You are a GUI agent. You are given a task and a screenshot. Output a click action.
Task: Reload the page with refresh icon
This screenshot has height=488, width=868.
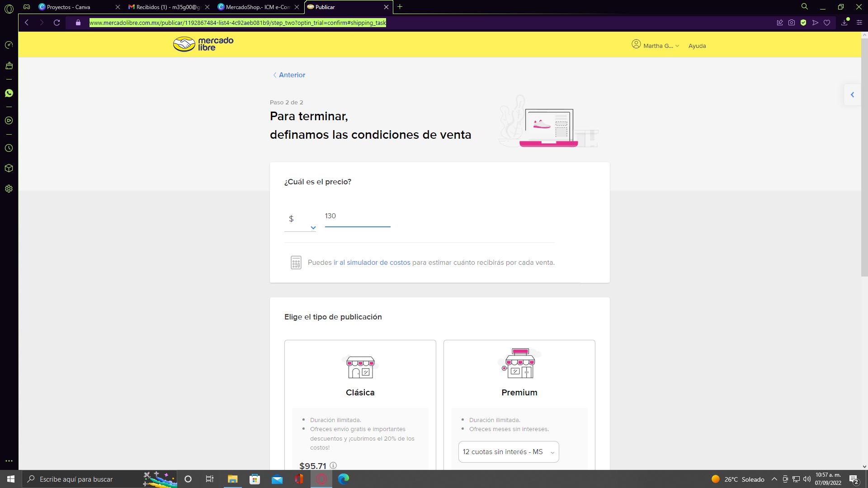click(x=57, y=23)
